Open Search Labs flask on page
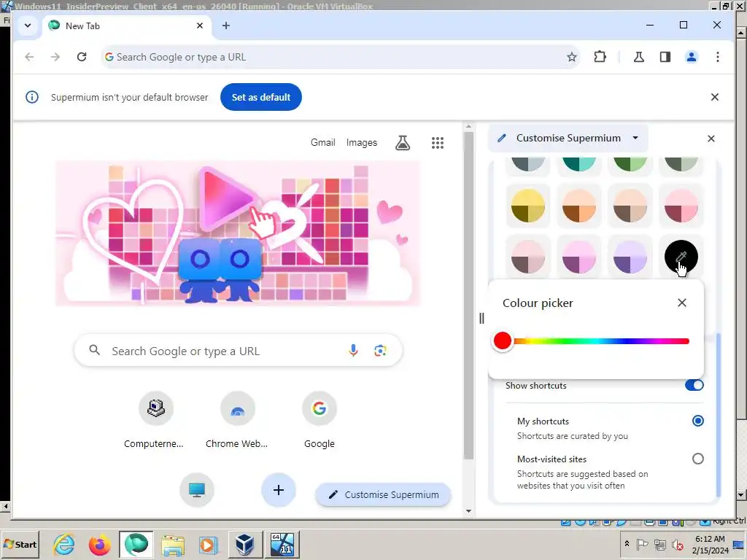747x560 pixels. pos(403,142)
